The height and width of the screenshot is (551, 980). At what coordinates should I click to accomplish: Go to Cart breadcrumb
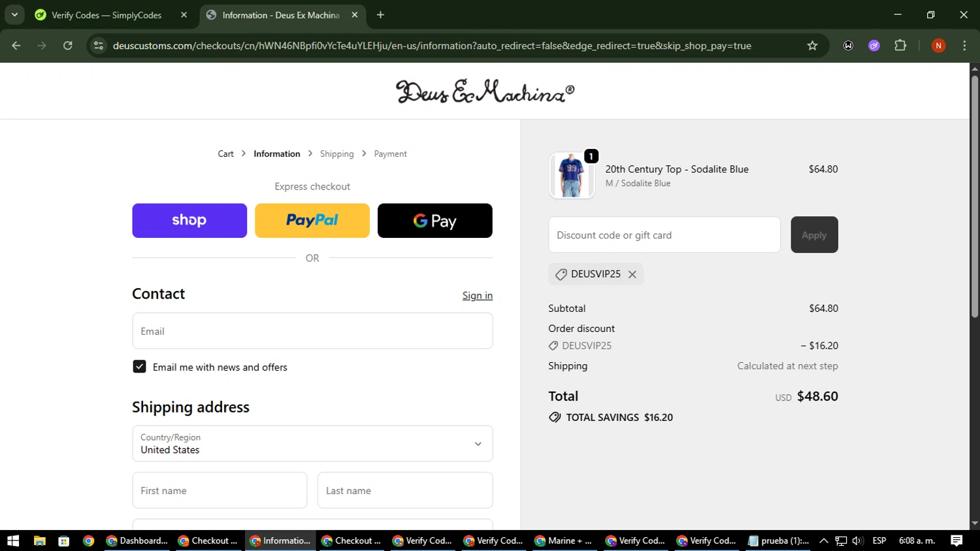point(225,154)
